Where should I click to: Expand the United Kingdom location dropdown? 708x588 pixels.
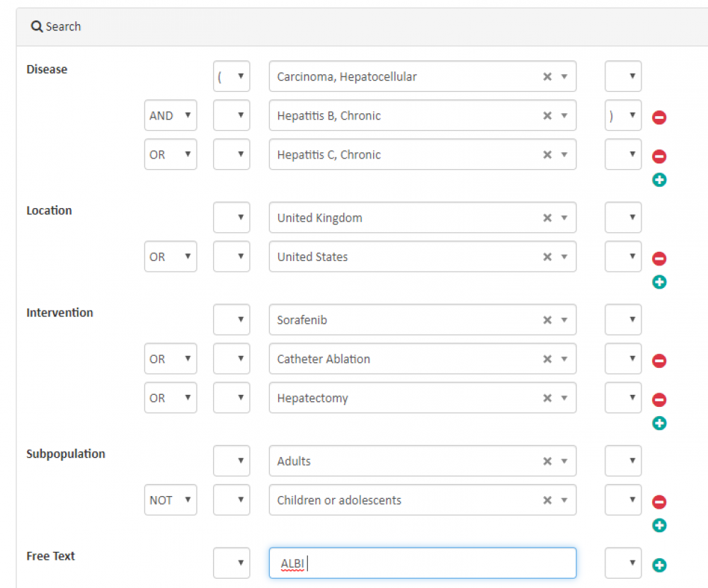(564, 218)
